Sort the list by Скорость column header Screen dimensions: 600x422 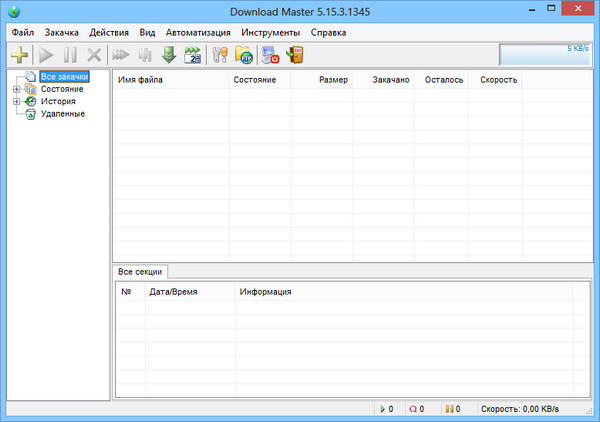pos(498,79)
